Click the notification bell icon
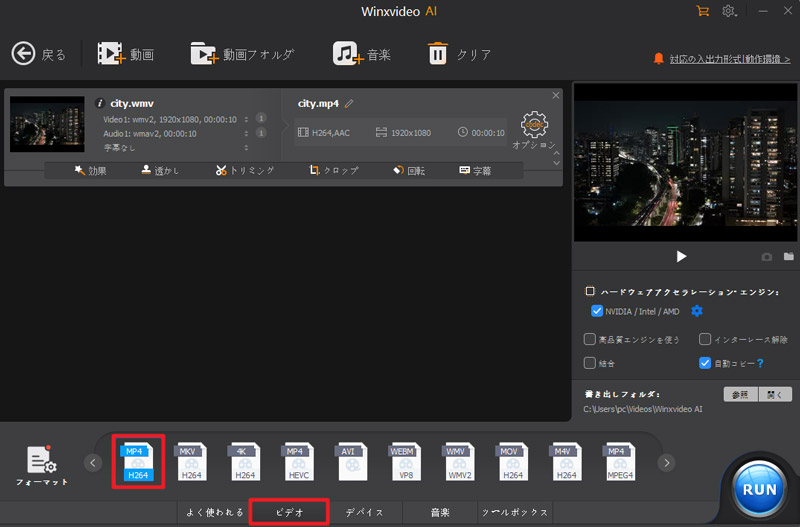This screenshot has width=800, height=527. click(659, 59)
